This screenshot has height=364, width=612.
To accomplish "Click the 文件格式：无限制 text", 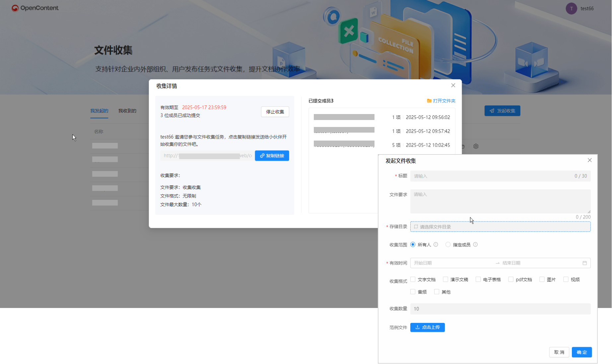I will (178, 196).
